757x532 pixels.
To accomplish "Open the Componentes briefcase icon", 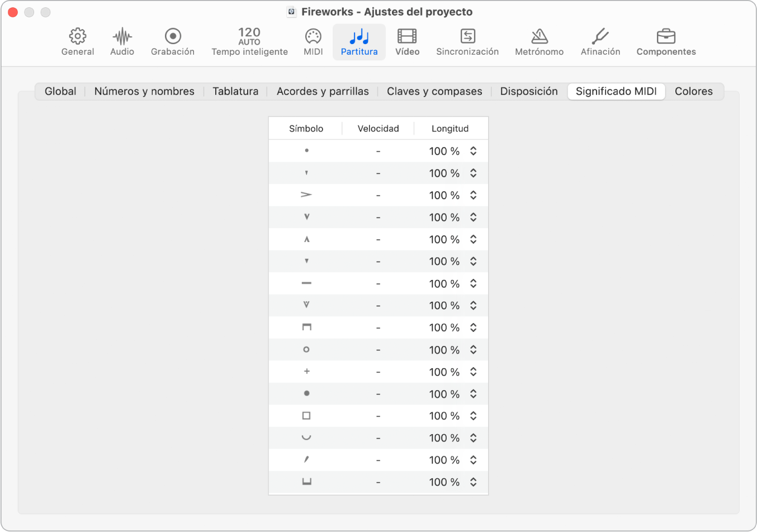I will click(x=666, y=37).
